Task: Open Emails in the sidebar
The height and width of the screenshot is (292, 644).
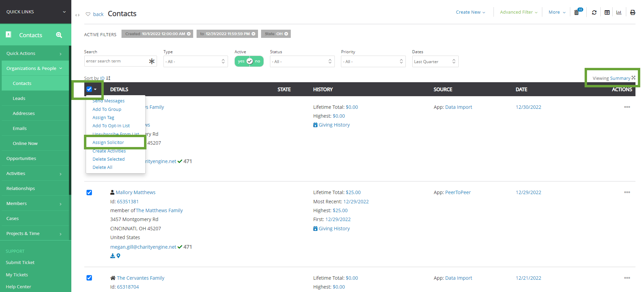Action: 20,128
